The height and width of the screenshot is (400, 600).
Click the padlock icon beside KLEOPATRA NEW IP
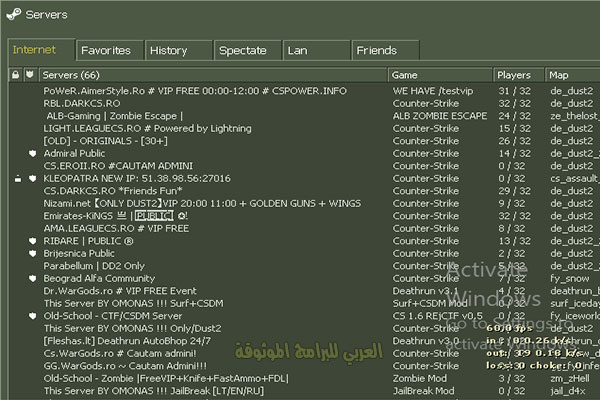[x=18, y=178]
